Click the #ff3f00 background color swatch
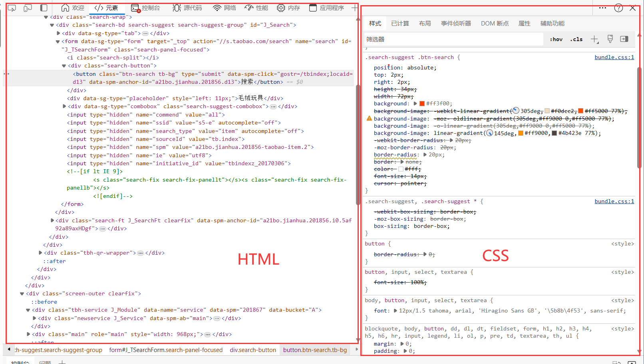The width and height of the screenshot is (644, 364). (x=422, y=104)
